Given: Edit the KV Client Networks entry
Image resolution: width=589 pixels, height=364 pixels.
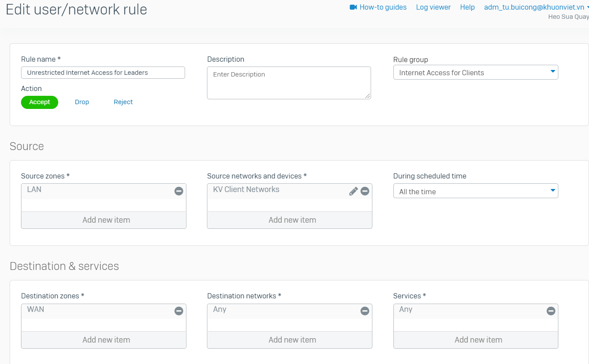Looking at the screenshot, I should point(353,191).
